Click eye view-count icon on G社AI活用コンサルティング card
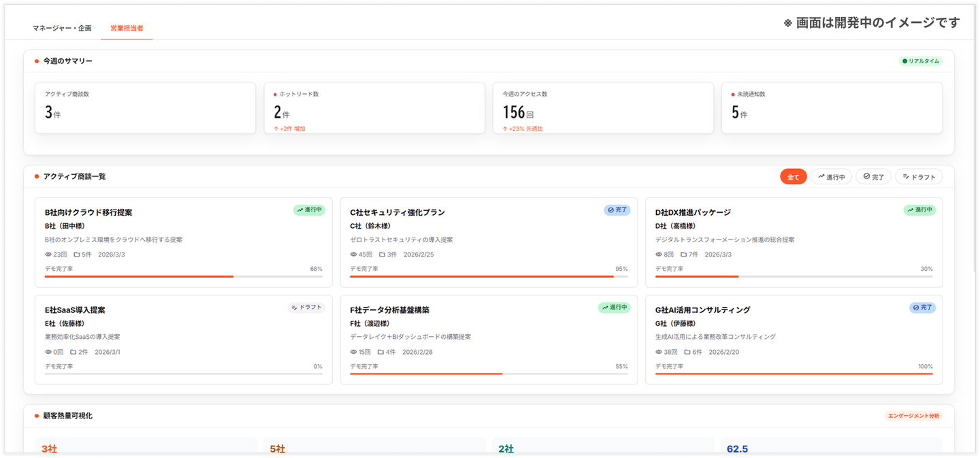This screenshot has width=980, height=458. point(659,352)
